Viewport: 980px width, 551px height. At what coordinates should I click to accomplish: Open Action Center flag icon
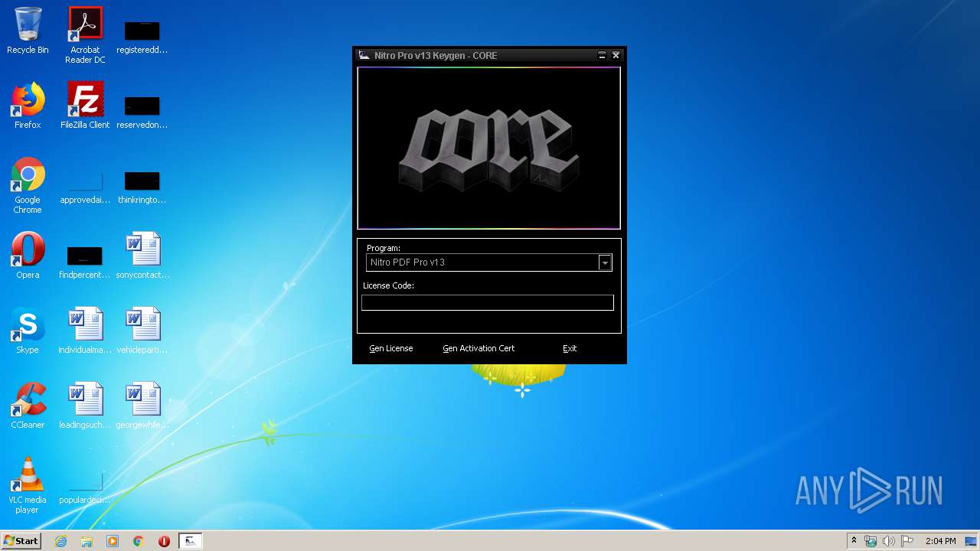pos(907,541)
